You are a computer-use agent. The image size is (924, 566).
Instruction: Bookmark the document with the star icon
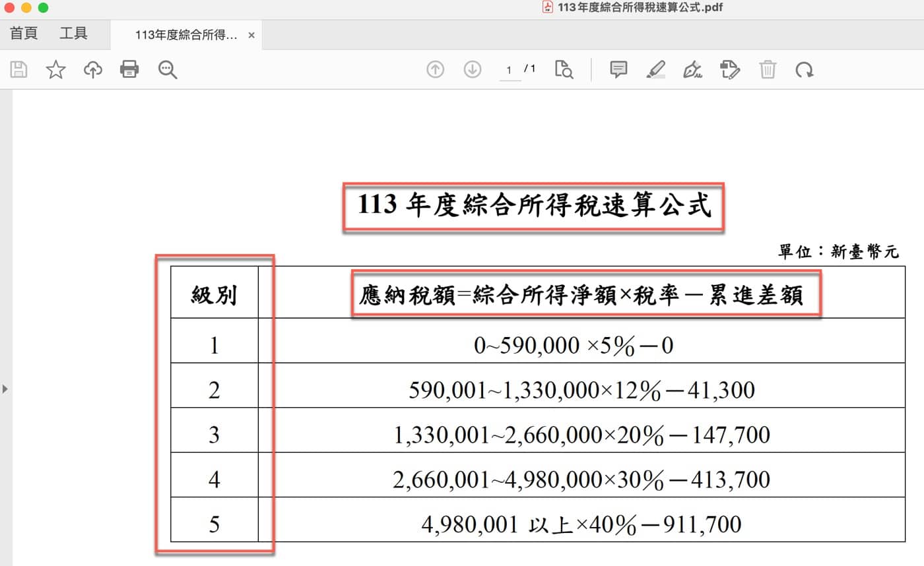coord(56,69)
